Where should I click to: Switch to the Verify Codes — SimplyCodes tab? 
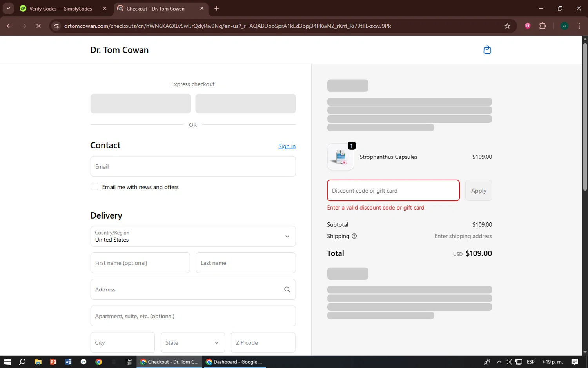click(61, 9)
